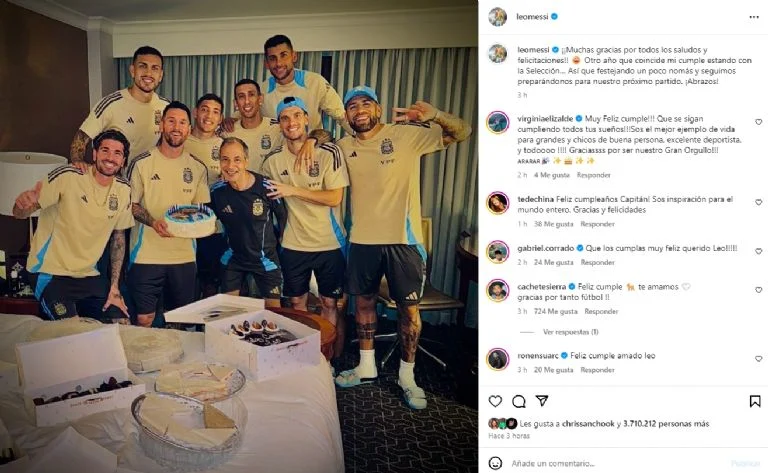The width and height of the screenshot is (768, 473).
Task: Open the three-dots more options menu
Action: [x=754, y=17]
